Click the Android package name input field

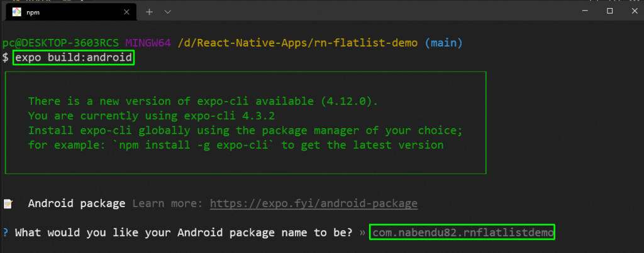coord(462,232)
